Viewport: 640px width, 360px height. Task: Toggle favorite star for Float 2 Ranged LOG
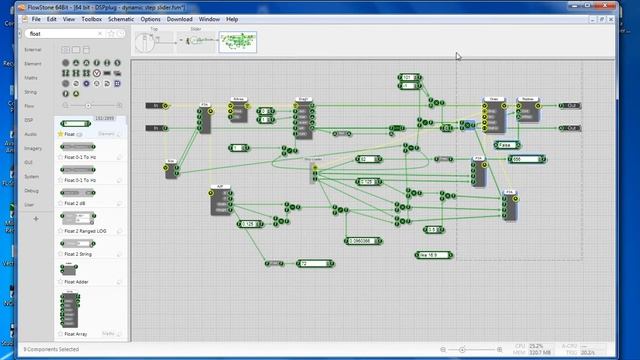[60, 231]
